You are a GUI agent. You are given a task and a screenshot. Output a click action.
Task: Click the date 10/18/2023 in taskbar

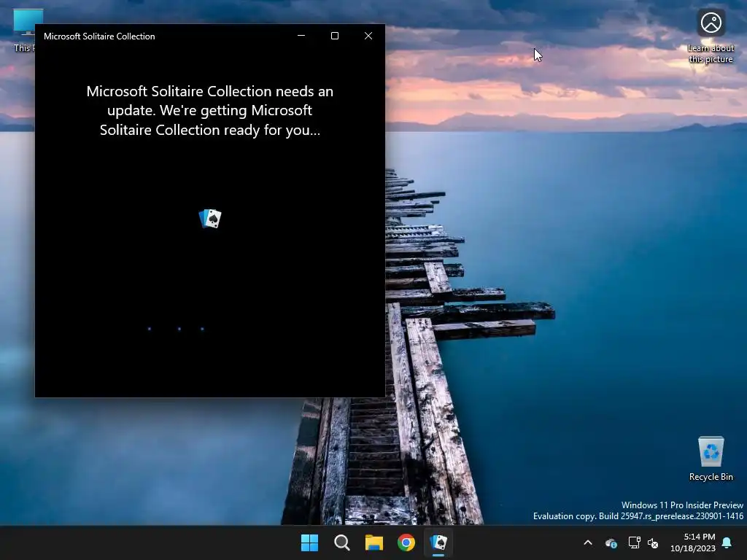pyautogui.click(x=693, y=548)
